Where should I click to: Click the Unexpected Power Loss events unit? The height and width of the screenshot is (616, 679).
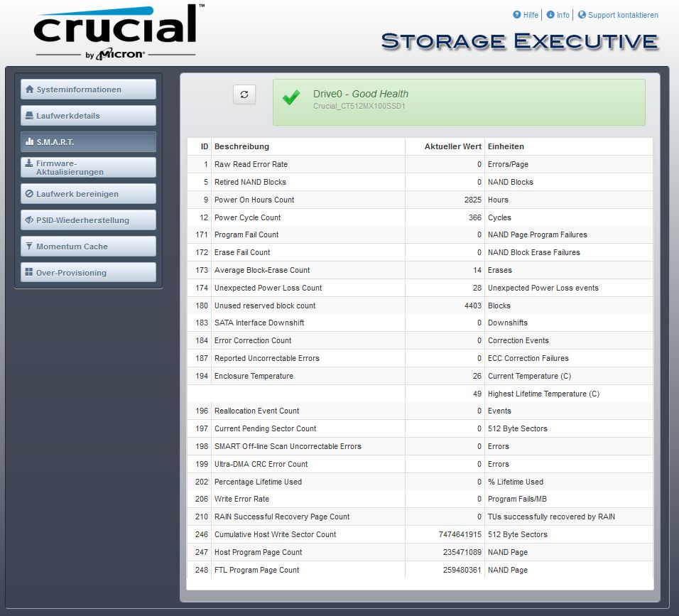(543, 288)
